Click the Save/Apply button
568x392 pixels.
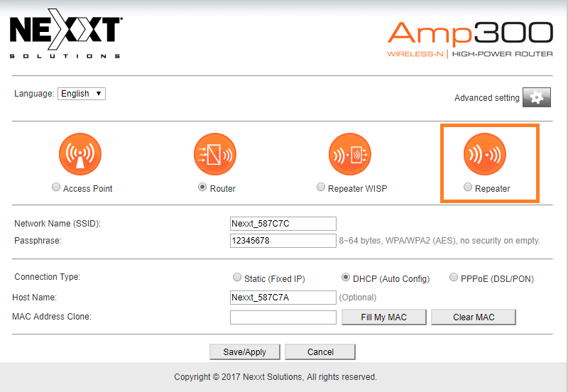click(x=245, y=352)
